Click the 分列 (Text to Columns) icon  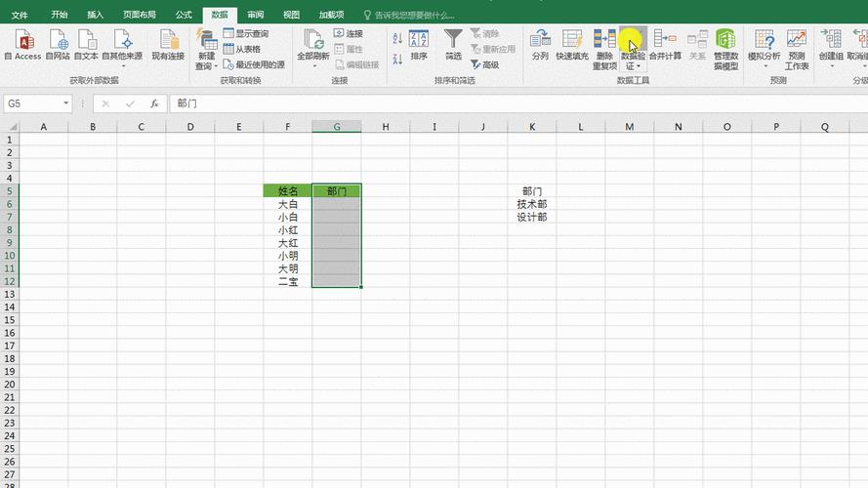(x=540, y=45)
